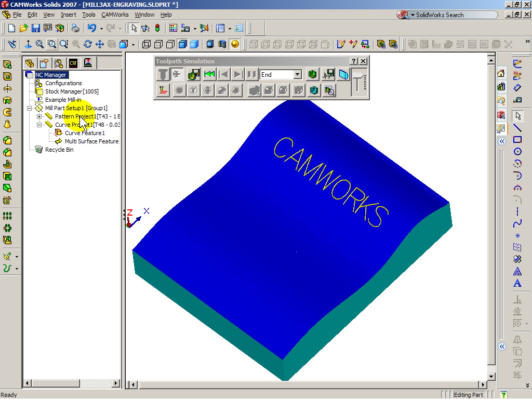The width and height of the screenshot is (532, 399).
Task: Open a file with the folder icon
Action: click(23, 28)
